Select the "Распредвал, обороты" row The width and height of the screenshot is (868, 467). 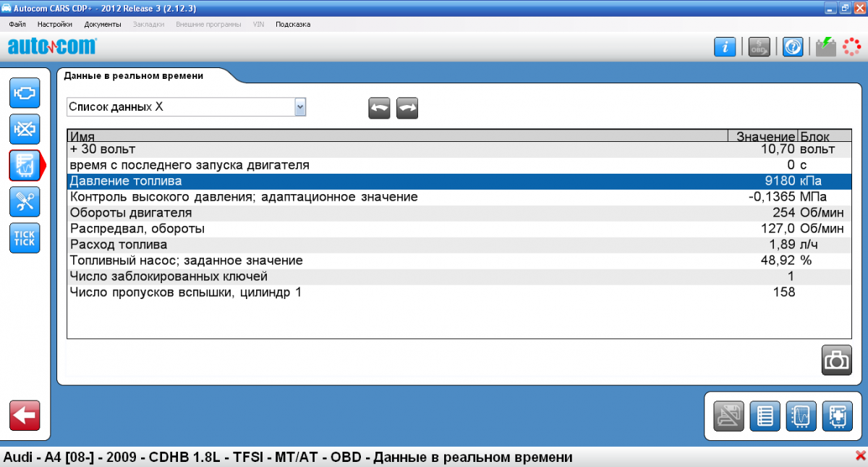pos(459,229)
